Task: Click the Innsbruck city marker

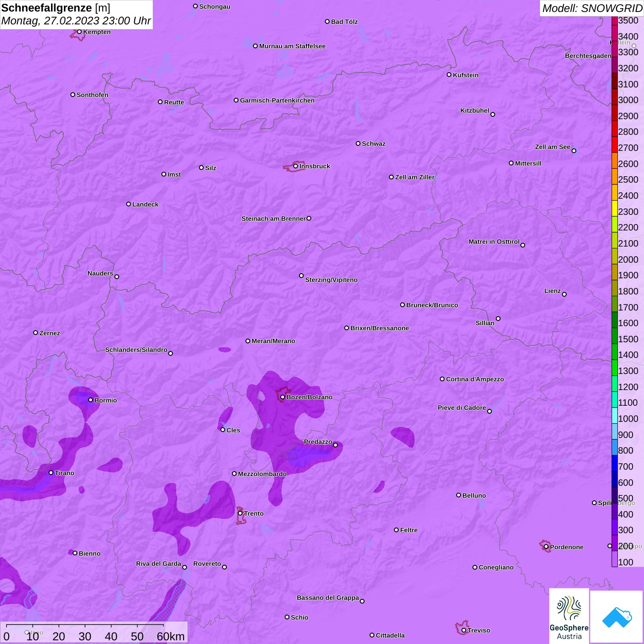Action: [x=296, y=166]
